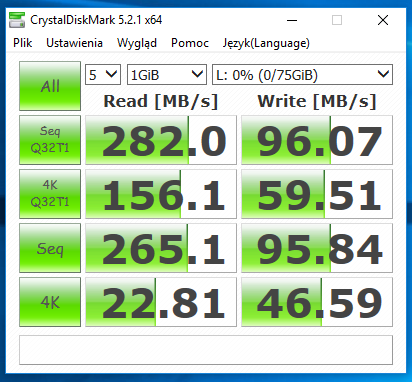Click the 59.51 4K Q32T1 write result
Screen dimensions: 412x382
pyautogui.click(x=317, y=194)
